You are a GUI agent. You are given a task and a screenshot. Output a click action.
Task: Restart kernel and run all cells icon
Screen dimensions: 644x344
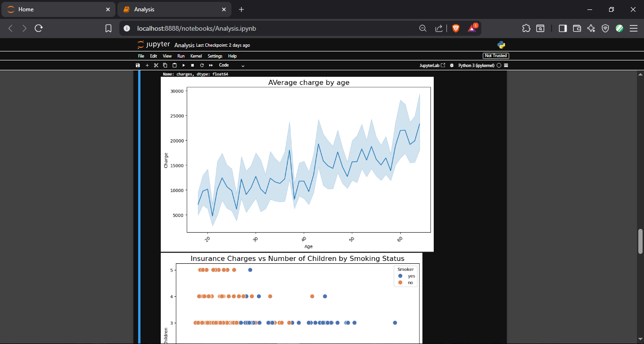211,65
